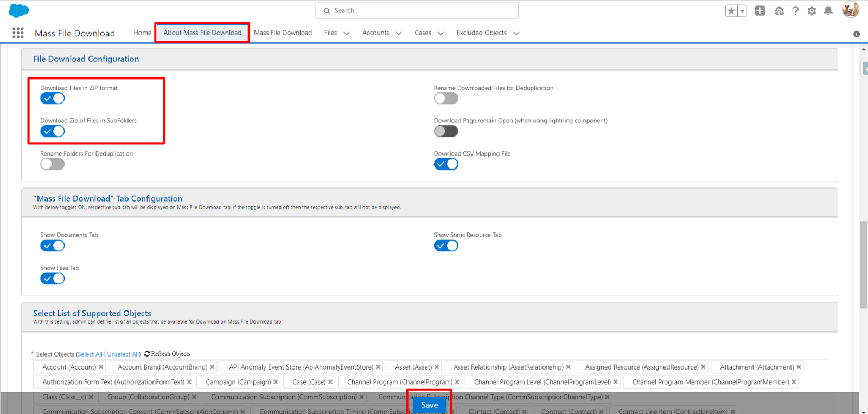This screenshot has width=868, height=414.
Task: Remove the Asset (Asset) pill
Action: point(437,367)
